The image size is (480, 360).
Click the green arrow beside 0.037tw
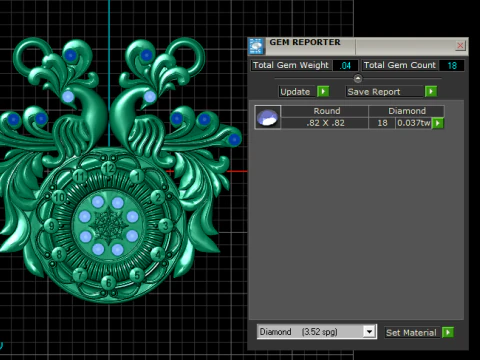pos(438,123)
